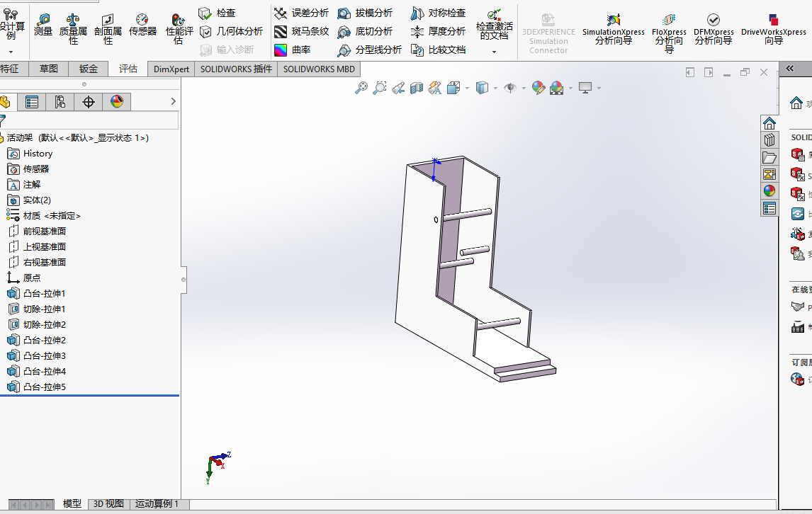The width and height of the screenshot is (812, 514).
Task: Expand the Design Study dropdown arrow
Action: coord(11,52)
